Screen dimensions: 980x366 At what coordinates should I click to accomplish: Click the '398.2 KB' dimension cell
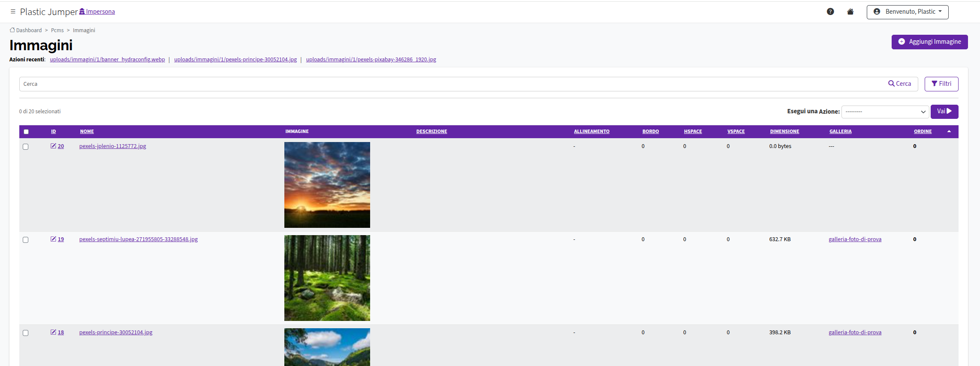tap(780, 333)
